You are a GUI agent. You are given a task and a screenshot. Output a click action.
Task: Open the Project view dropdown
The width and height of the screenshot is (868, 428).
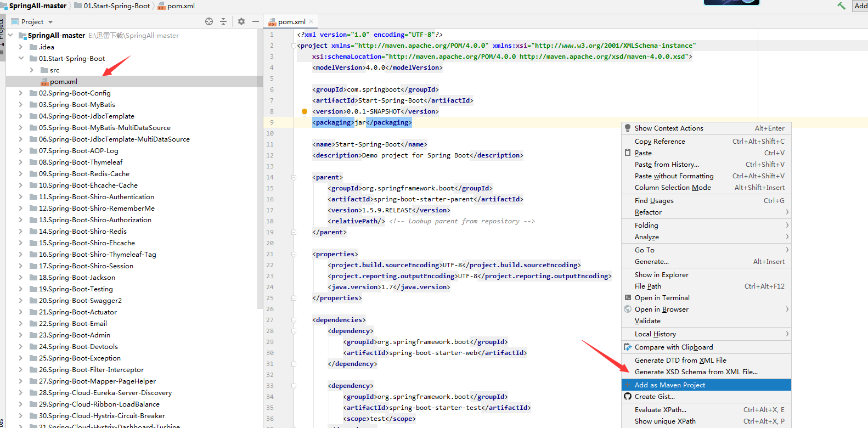(x=50, y=22)
